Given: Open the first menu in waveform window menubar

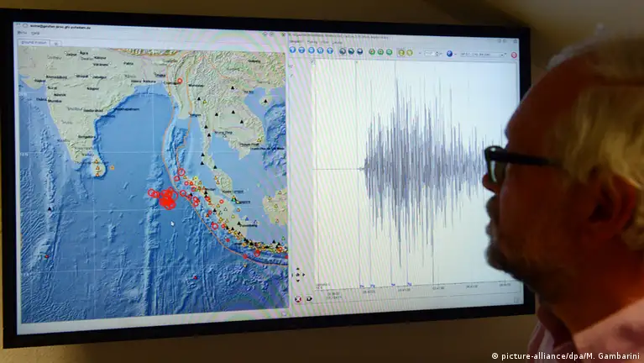Looking at the screenshot, I should click(x=295, y=39).
